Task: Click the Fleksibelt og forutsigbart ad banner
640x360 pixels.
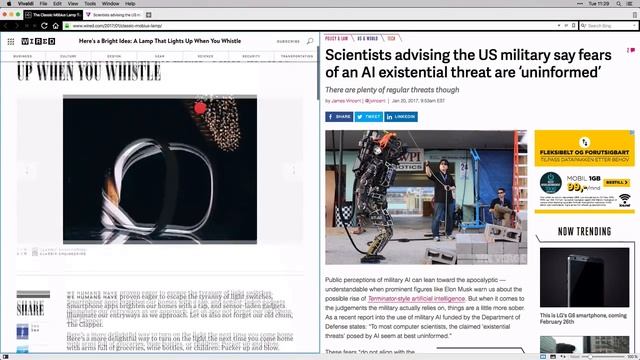Action: click(584, 149)
